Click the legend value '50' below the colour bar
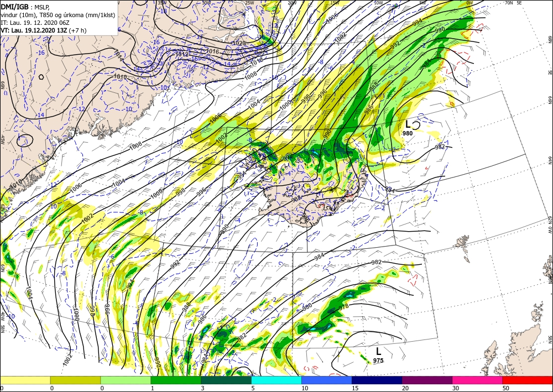Screen dimensions: 553x392 pyautogui.click(x=505, y=388)
